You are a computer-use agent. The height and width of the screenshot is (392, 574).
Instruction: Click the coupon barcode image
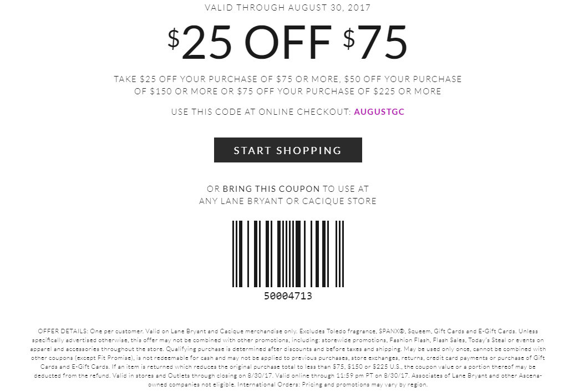288,253
